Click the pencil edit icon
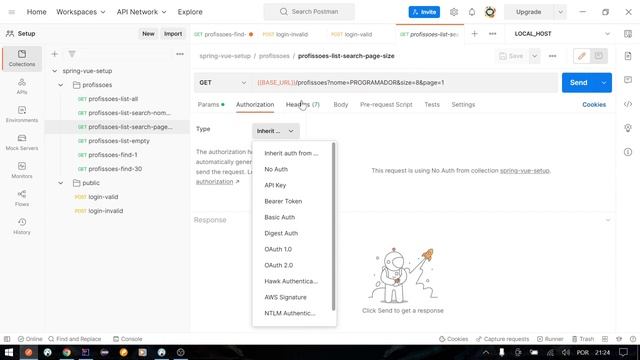640x360 pixels. click(582, 56)
